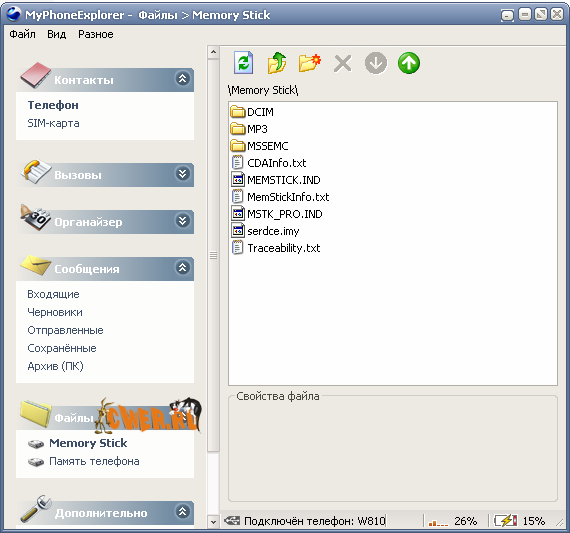Click the Calls telephone icon

35,172
